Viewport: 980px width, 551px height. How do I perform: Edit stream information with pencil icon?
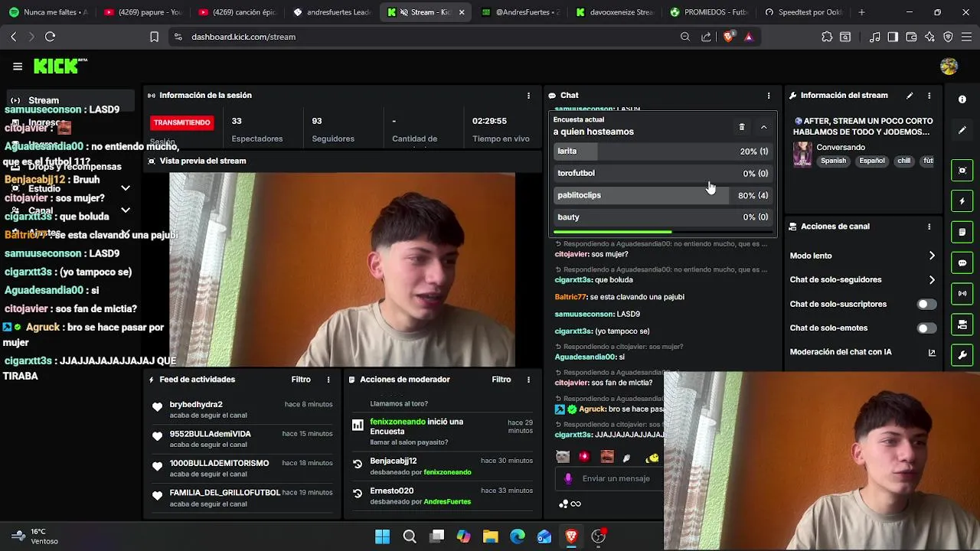pyautogui.click(x=910, y=96)
